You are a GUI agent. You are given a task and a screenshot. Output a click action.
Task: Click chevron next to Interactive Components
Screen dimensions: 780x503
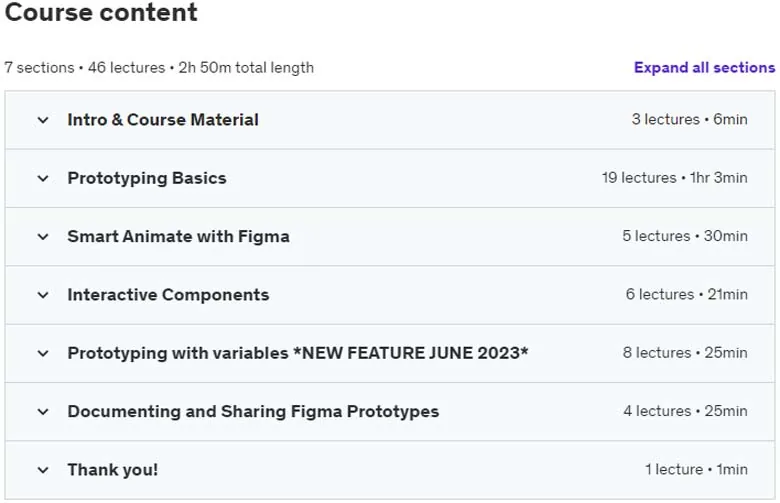43,295
